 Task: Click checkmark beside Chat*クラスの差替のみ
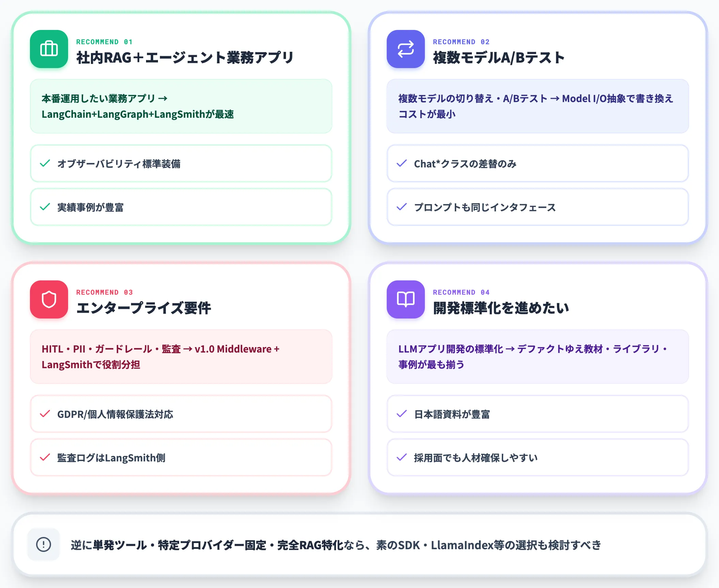[402, 163]
